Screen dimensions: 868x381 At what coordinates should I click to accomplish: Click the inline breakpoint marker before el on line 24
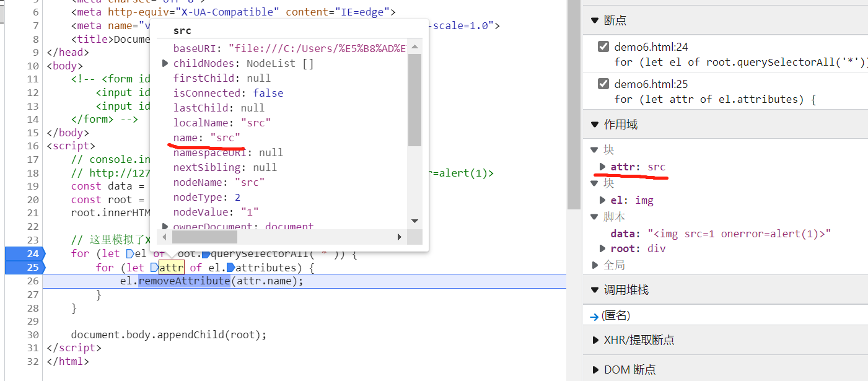coord(129,254)
